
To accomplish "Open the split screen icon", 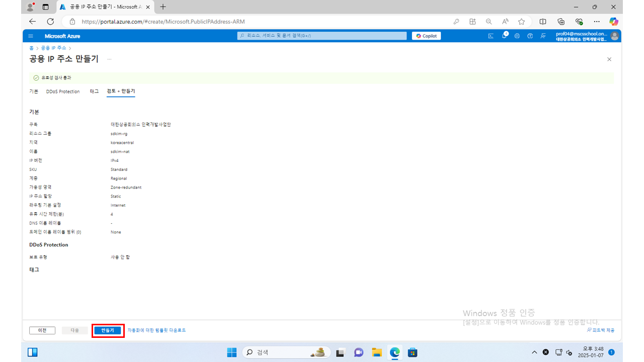I will [543, 22].
